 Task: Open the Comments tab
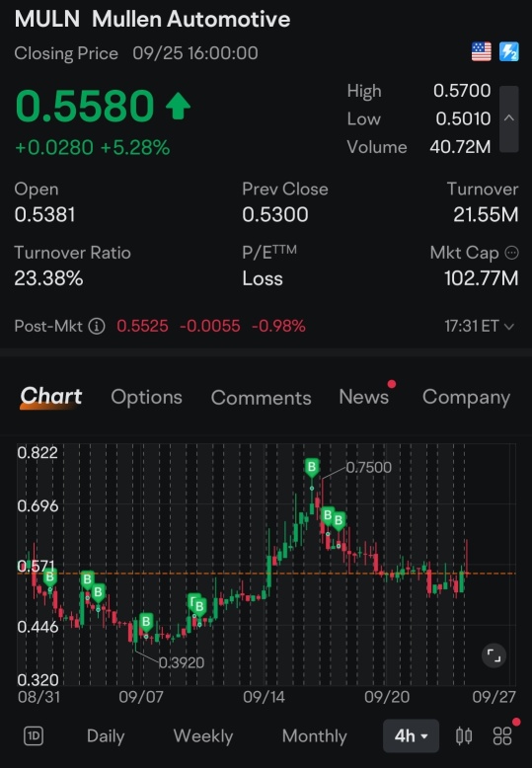point(262,397)
